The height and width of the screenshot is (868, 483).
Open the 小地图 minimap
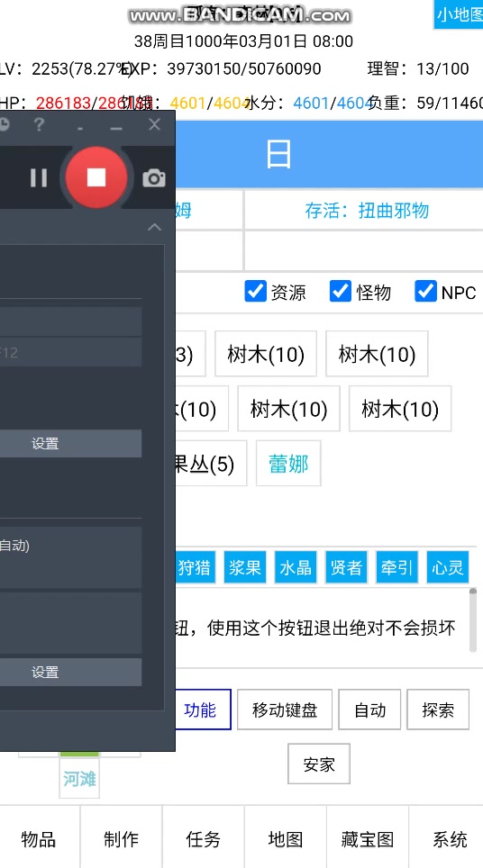[x=459, y=14]
